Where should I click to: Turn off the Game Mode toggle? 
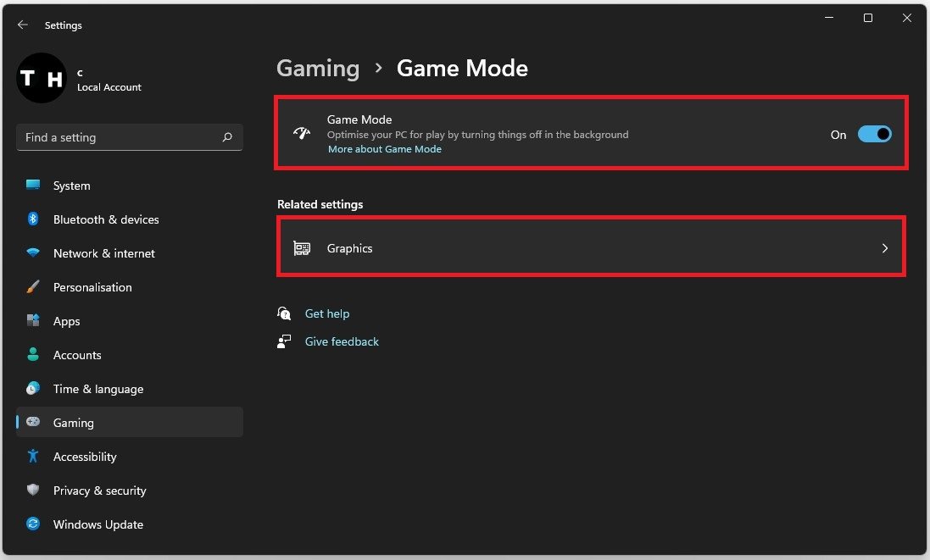coord(874,134)
